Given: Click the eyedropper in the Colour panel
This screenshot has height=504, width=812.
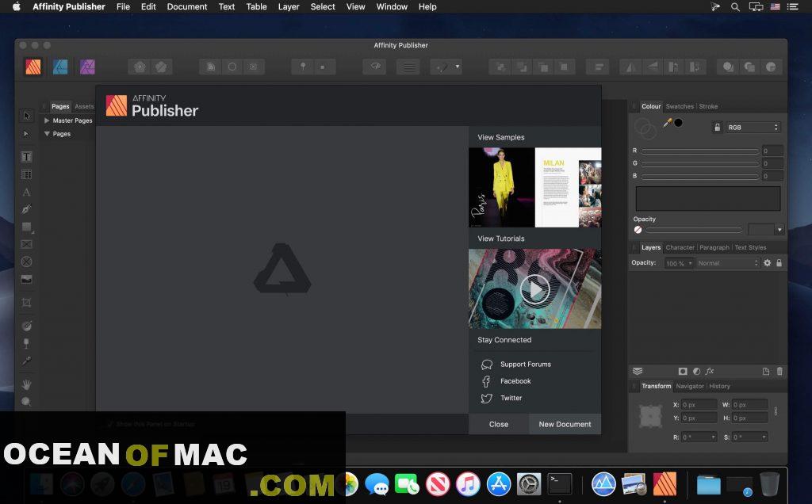Looking at the screenshot, I should pyautogui.click(x=668, y=123).
